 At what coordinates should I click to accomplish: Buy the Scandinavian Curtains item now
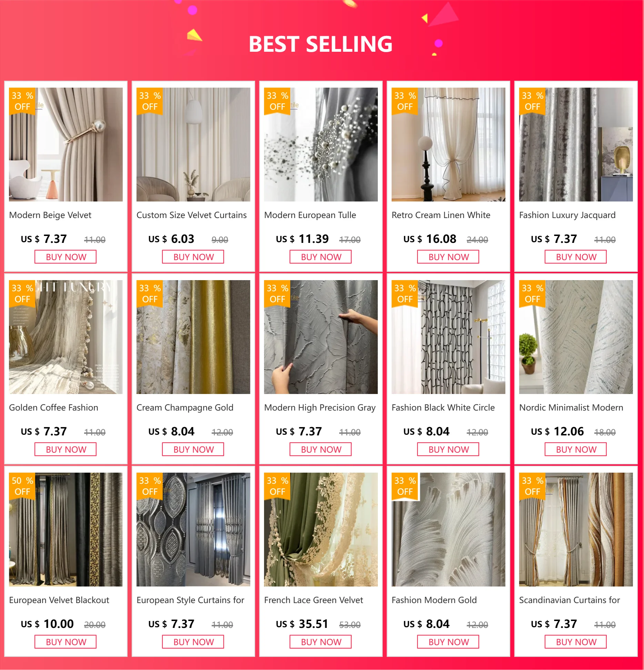576,642
